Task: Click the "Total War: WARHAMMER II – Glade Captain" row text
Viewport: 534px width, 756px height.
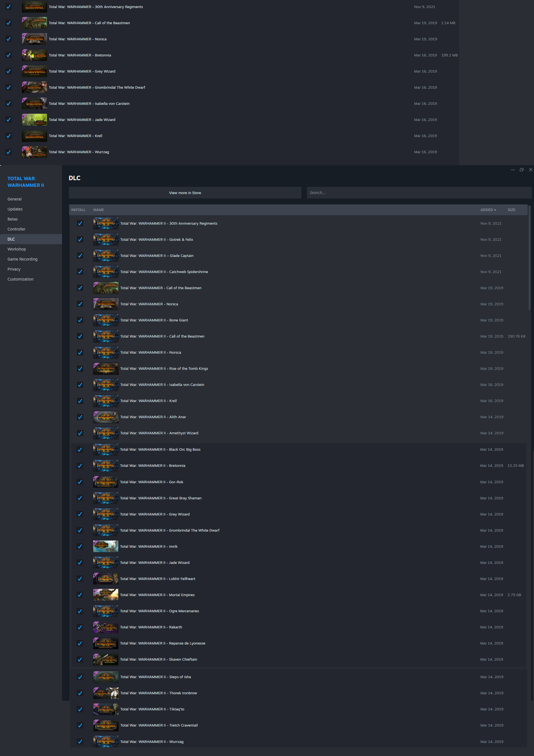Action: click(x=157, y=256)
